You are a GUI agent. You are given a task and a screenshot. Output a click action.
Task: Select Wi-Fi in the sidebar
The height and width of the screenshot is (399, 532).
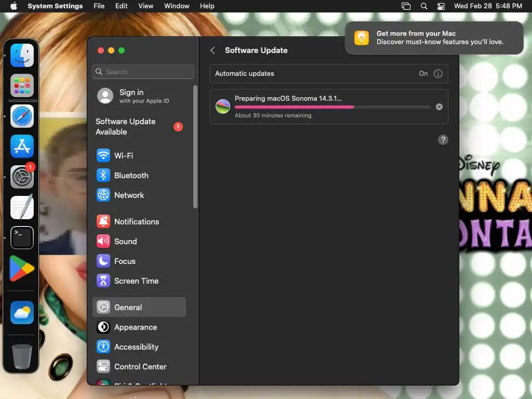(x=139, y=156)
